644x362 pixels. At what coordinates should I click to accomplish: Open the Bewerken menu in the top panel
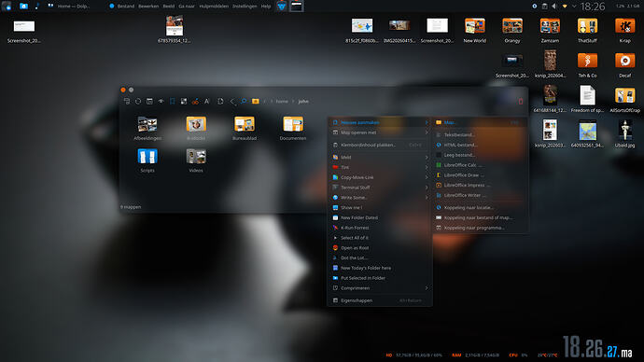click(148, 7)
